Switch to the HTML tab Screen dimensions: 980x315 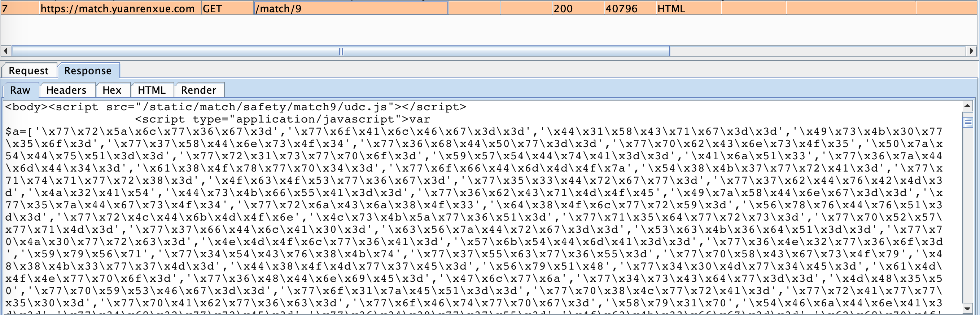coord(152,90)
